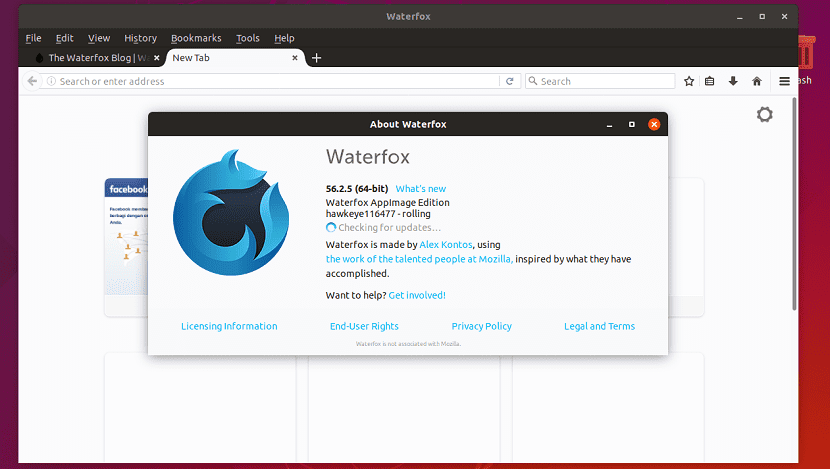The height and width of the screenshot is (469, 830).
Task: Click the Get involved! link
Action: [x=417, y=295]
